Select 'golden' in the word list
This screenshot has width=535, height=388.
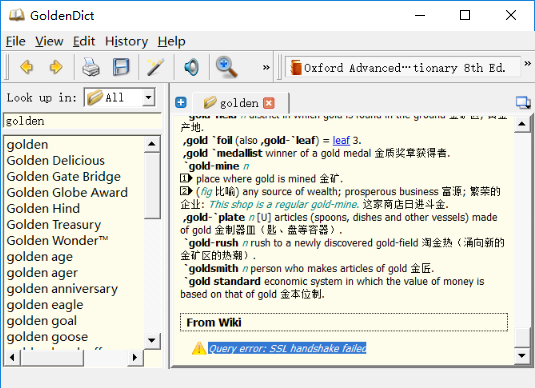click(74, 144)
